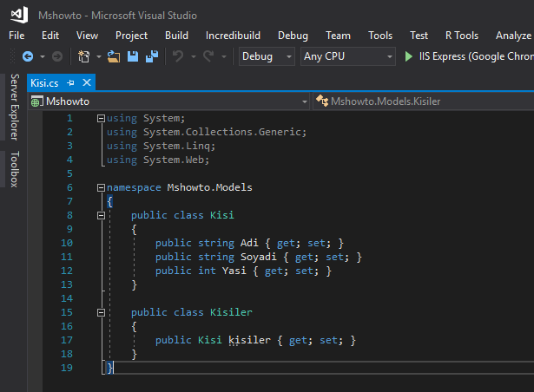
Task: Open the File menu
Action: point(16,36)
